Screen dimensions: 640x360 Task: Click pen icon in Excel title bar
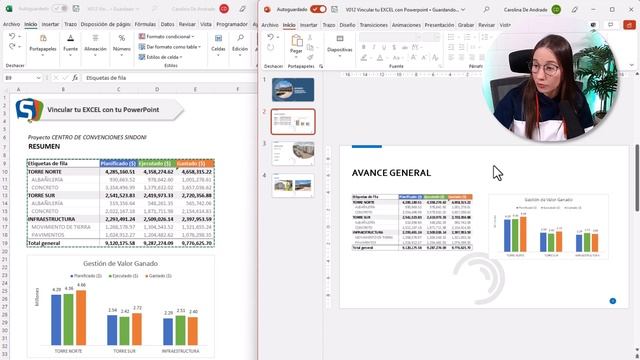click(x=242, y=9)
